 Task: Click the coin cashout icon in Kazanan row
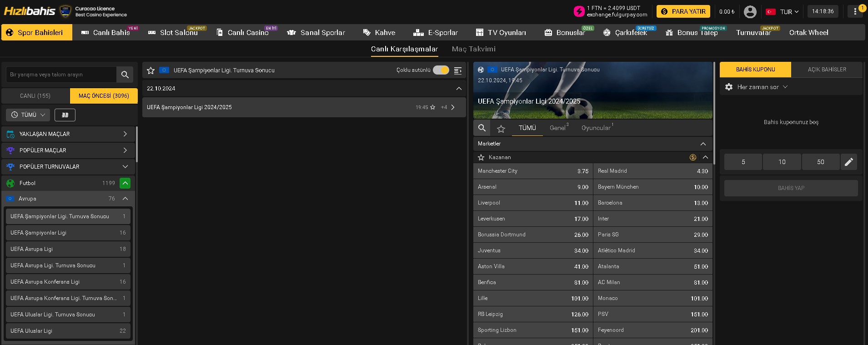point(693,157)
